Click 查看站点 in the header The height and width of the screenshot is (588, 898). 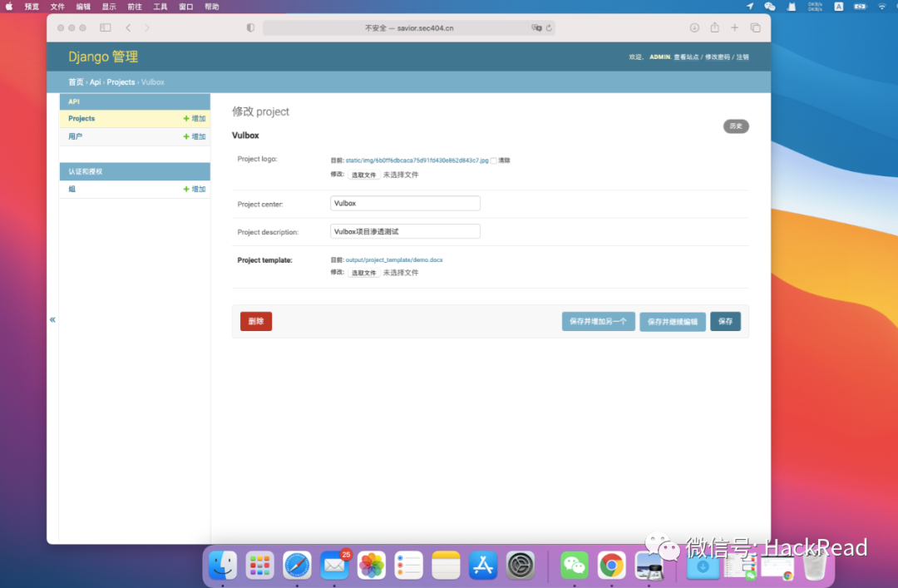coord(686,57)
